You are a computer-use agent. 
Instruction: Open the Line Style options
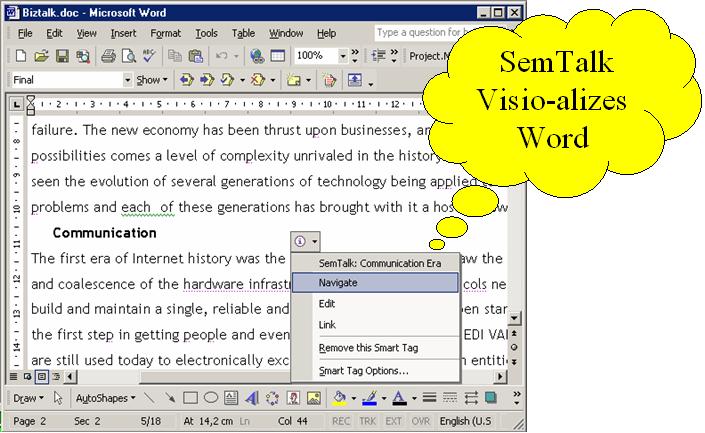[x=429, y=398]
